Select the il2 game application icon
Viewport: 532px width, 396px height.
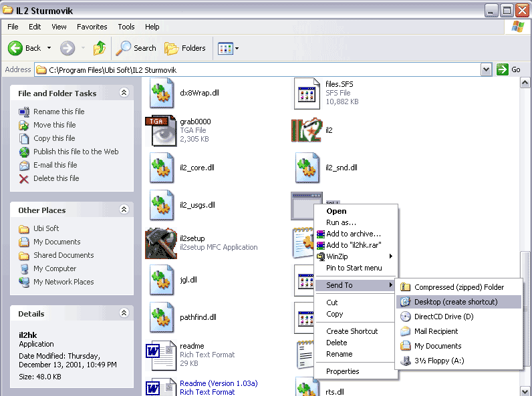307,130
